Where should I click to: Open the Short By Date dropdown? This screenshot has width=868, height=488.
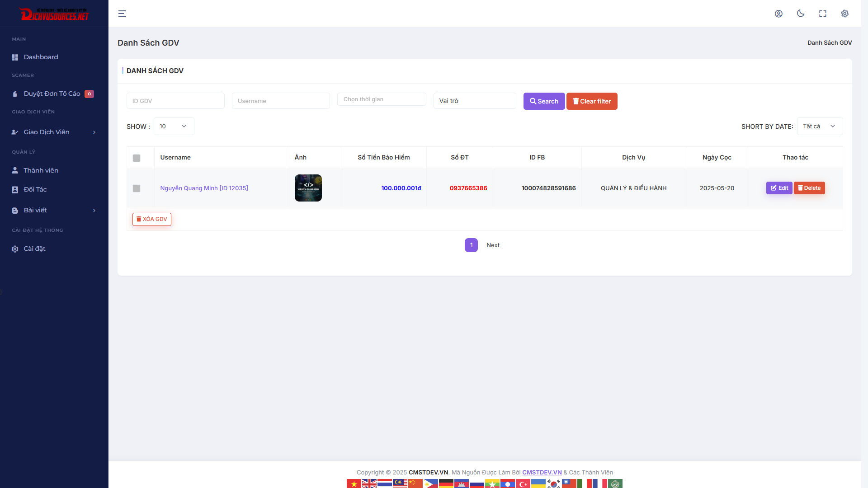point(819,126)
